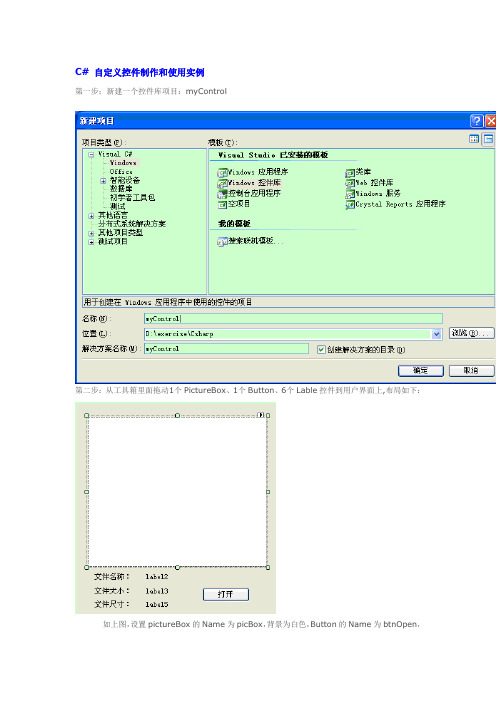Open the 位置 location dropdown arrow
The image size is (496, 702).
436,334
